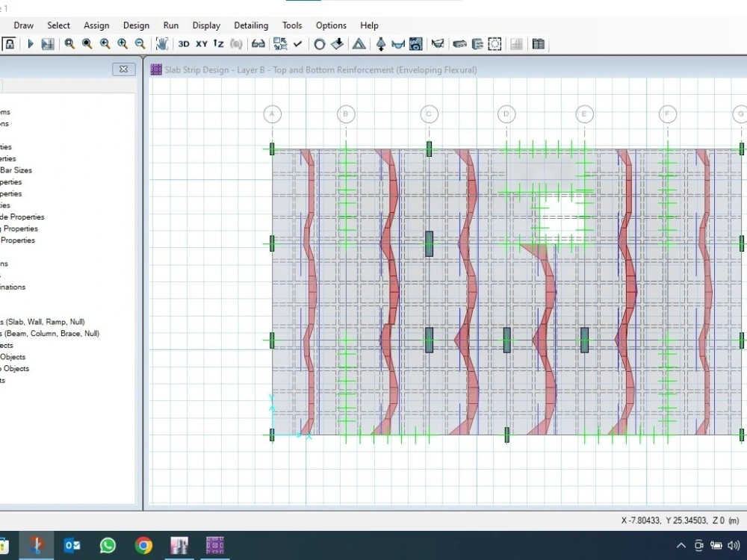Open the Display menu
This screenshot has height=560, width=747.
click(206, 25)
